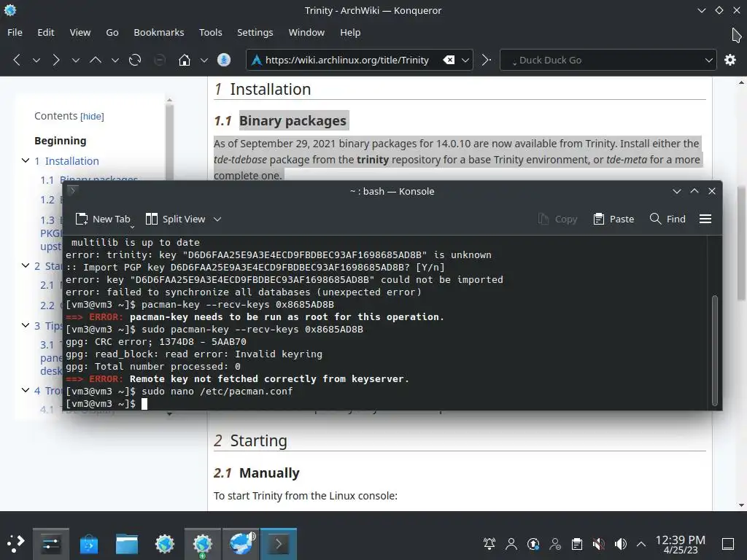Hide the wiki Contents list

pyautogui.click(x=92, y=117)
